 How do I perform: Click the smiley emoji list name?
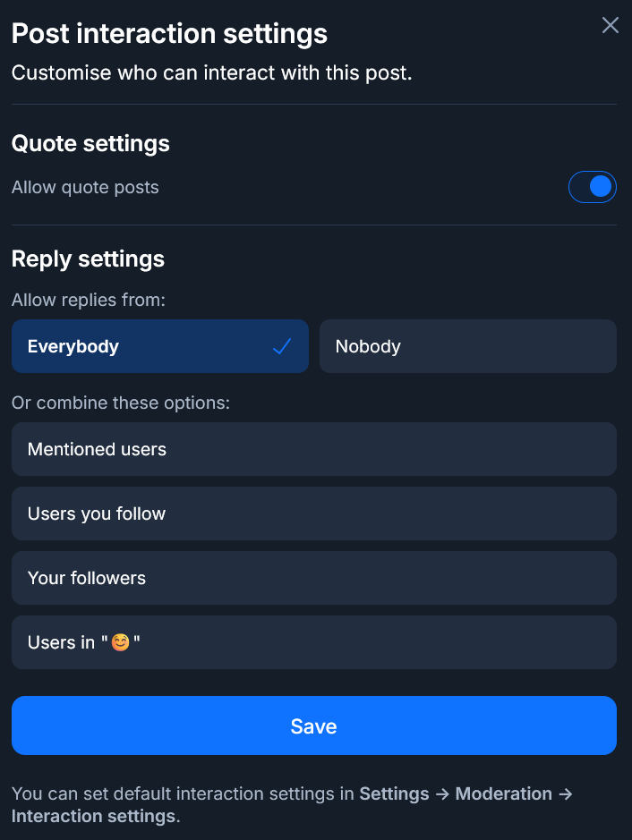(120, 642)
